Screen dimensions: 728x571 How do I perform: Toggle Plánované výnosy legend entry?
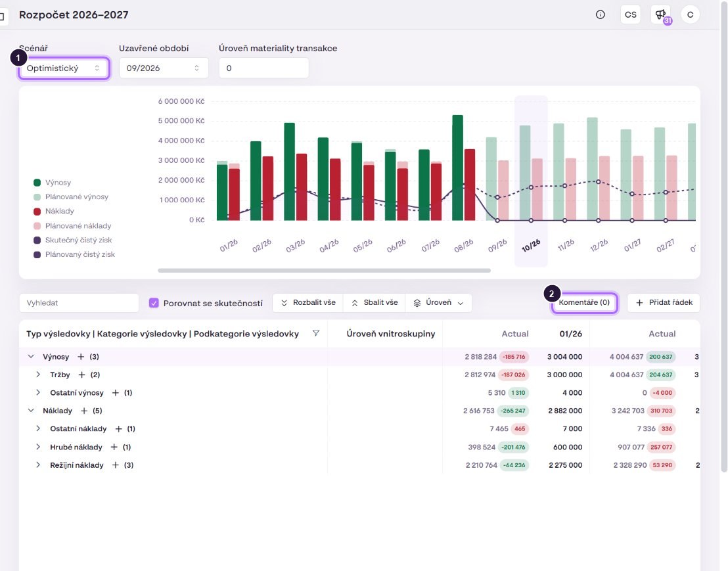click(70, 197)
